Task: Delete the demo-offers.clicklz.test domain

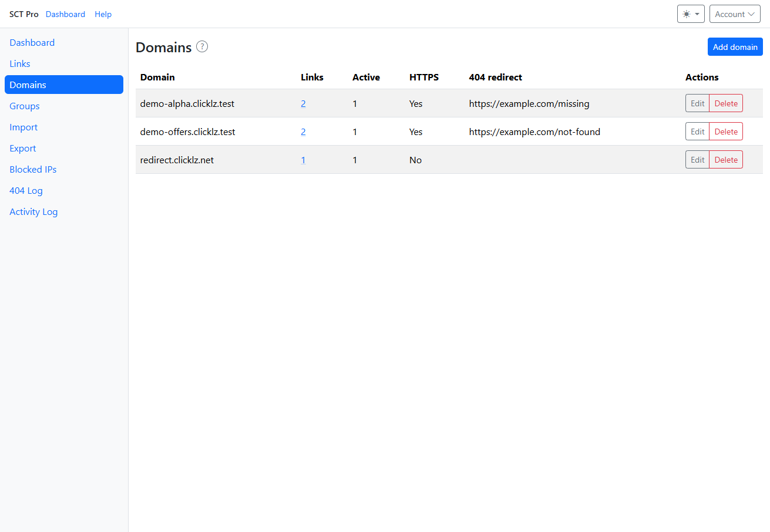Action: pyautogui.click(x=726, y=132)
